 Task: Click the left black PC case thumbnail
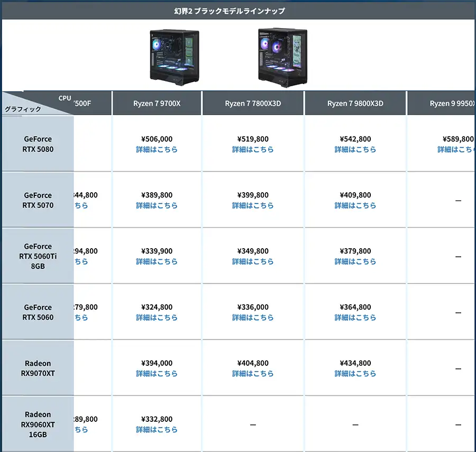tap(175, 57)
